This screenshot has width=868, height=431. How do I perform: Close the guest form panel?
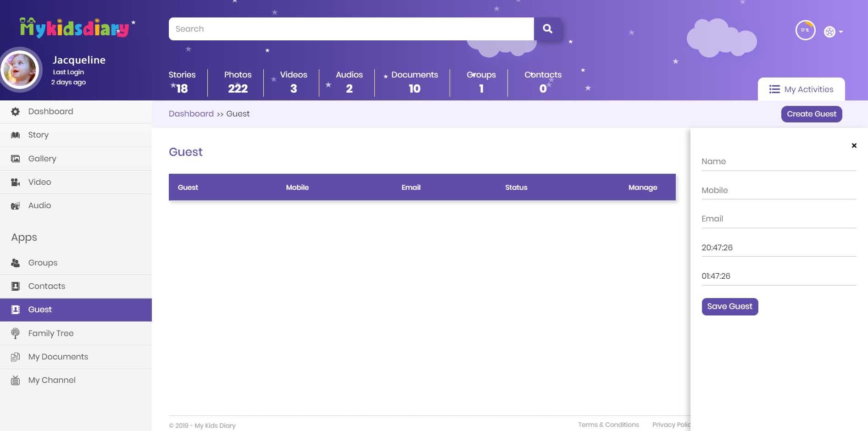(x=854, y=145)
